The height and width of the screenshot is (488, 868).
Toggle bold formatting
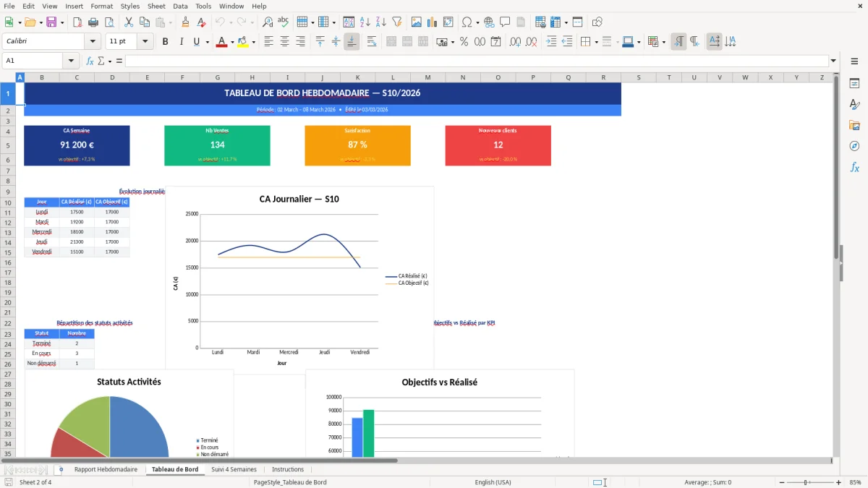[x=165, y=41]
